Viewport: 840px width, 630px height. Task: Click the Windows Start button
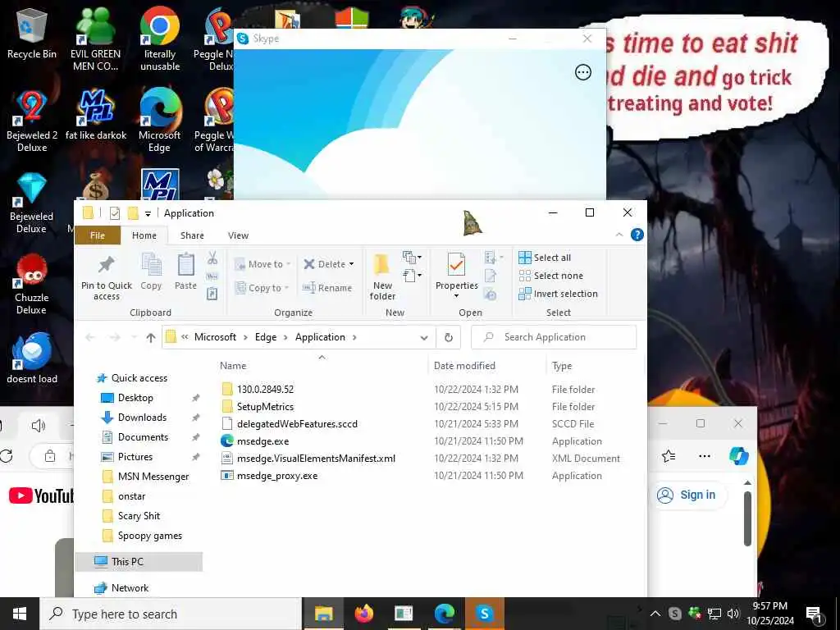pyautogui.click(x=20, y=614)
